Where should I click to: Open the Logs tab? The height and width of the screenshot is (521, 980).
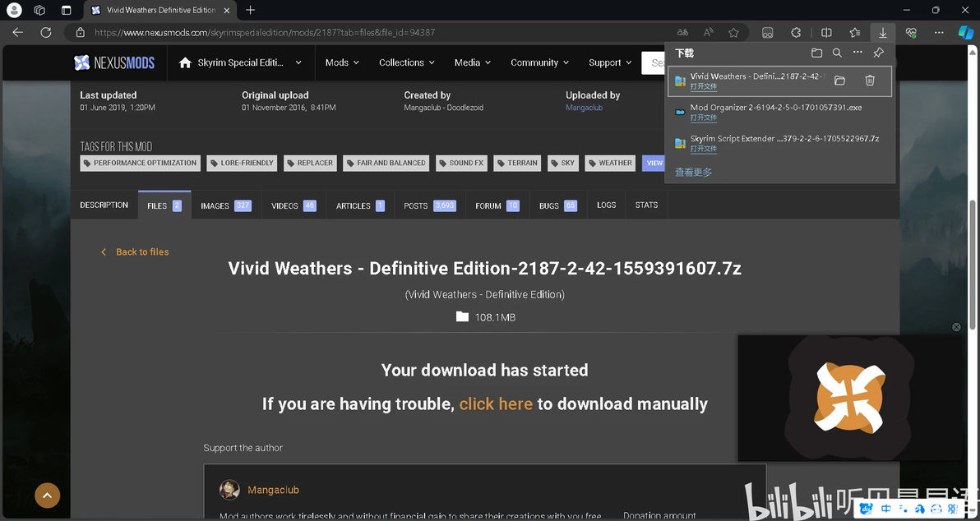click(606, 205)
